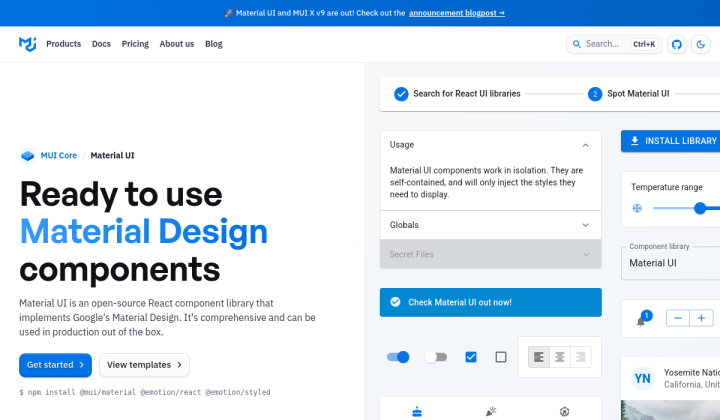
Task: Click the celebration party icon tab
Action: [491, 412]
